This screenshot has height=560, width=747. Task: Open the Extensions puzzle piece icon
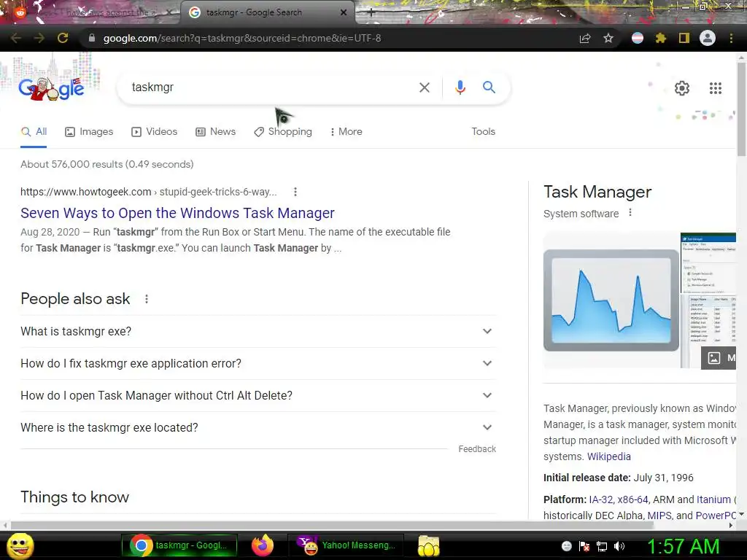coord(661,38)
